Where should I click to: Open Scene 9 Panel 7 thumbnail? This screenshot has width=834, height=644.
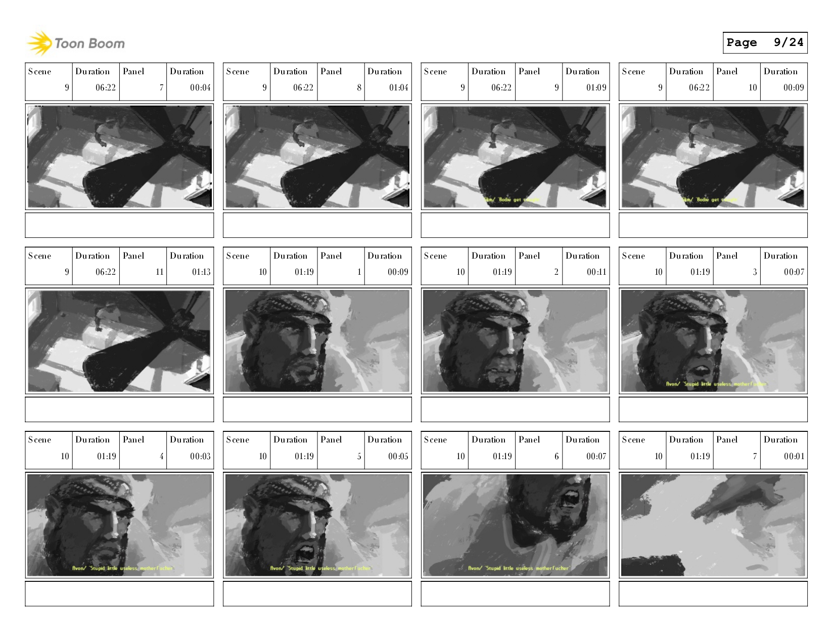pyautogui.click(x=119, y=157)
